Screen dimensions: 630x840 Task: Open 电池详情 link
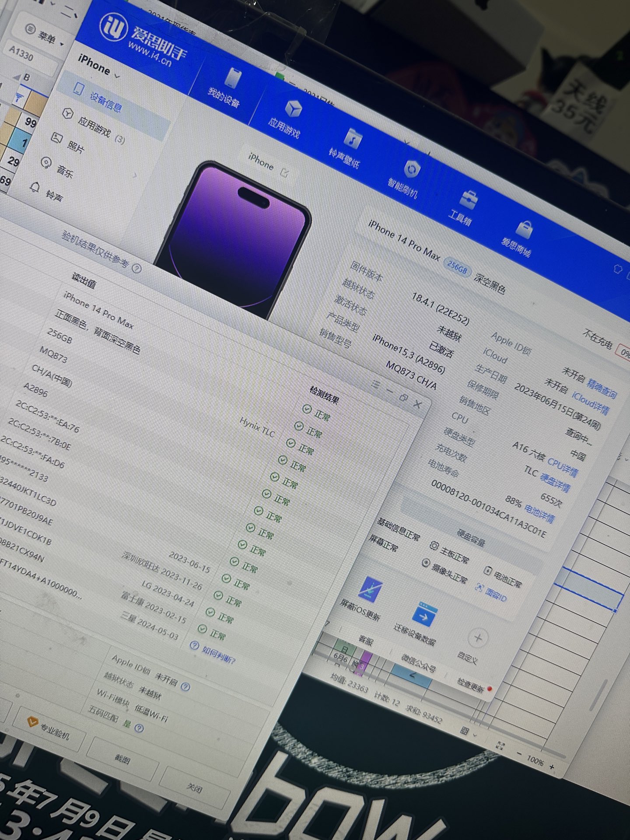click(539, 513)
